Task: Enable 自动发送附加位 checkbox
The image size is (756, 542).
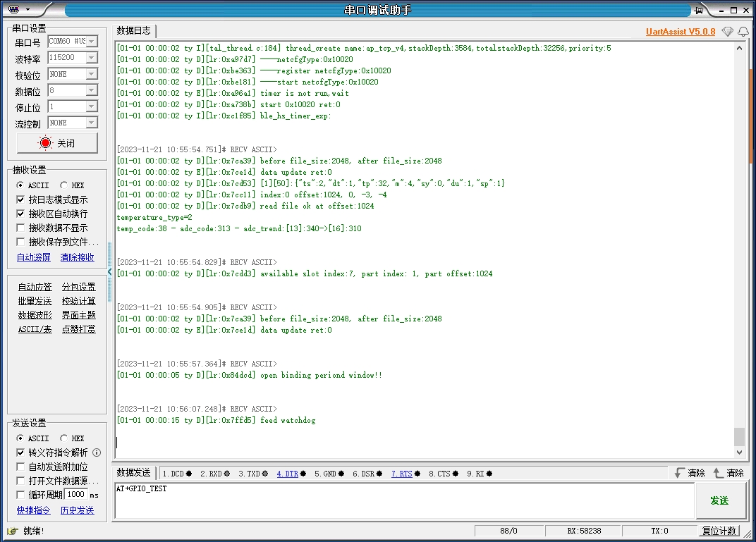Action: click(20, 467)
